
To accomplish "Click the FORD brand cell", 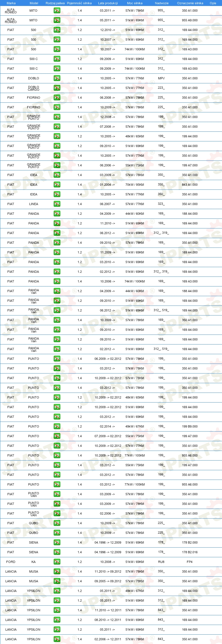I will (x=11, y=562).
